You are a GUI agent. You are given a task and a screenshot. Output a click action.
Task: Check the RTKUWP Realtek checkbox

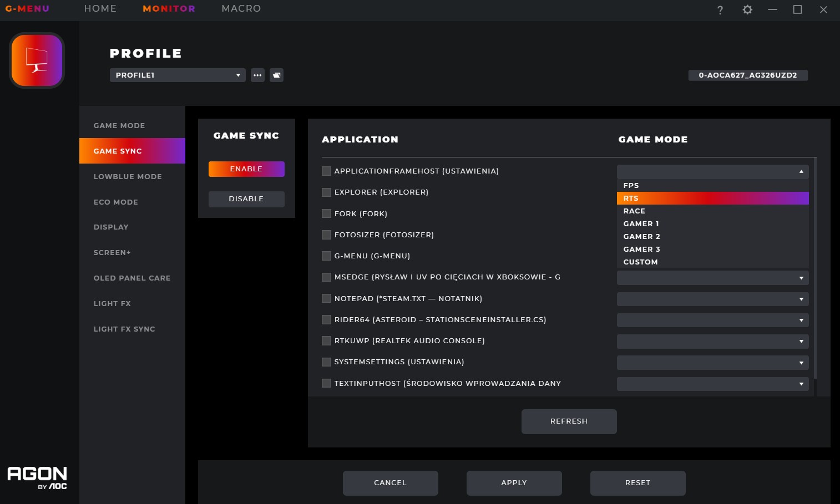(326, 340)
